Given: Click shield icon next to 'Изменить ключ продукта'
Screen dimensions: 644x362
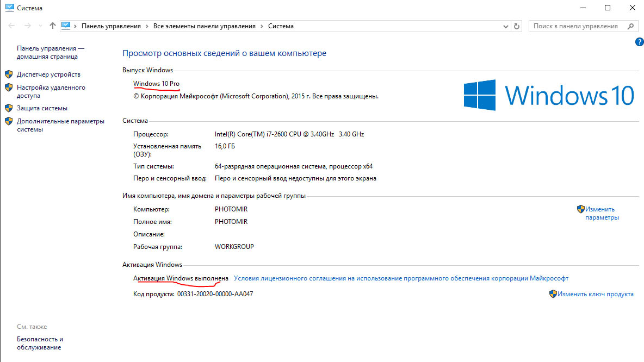Looking at the screenshot, I should (553, 294).
